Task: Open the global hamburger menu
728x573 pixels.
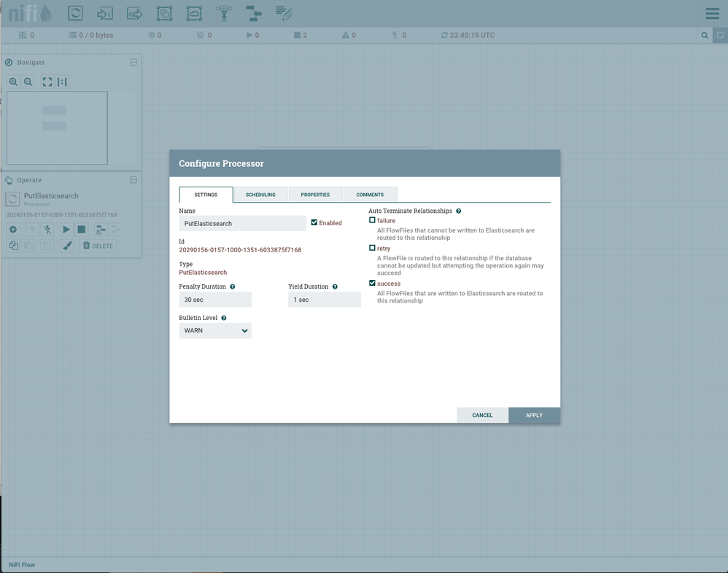Action: (x=712, y=13)
